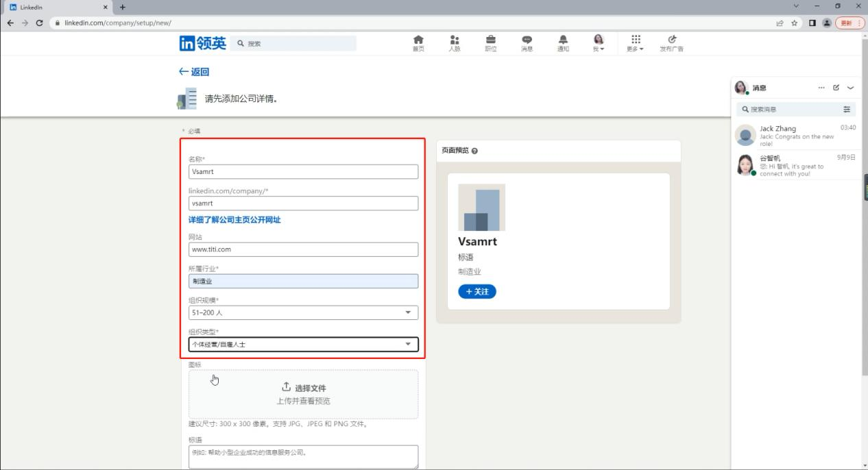This screenshot has width=868, height=470.
Task: Click the company public URL info link
Action: pyautogui.click(x=234, y=220)
